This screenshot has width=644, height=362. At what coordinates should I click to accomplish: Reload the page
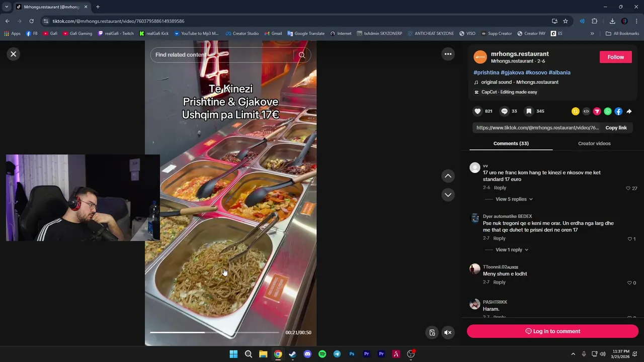[31, 21]
